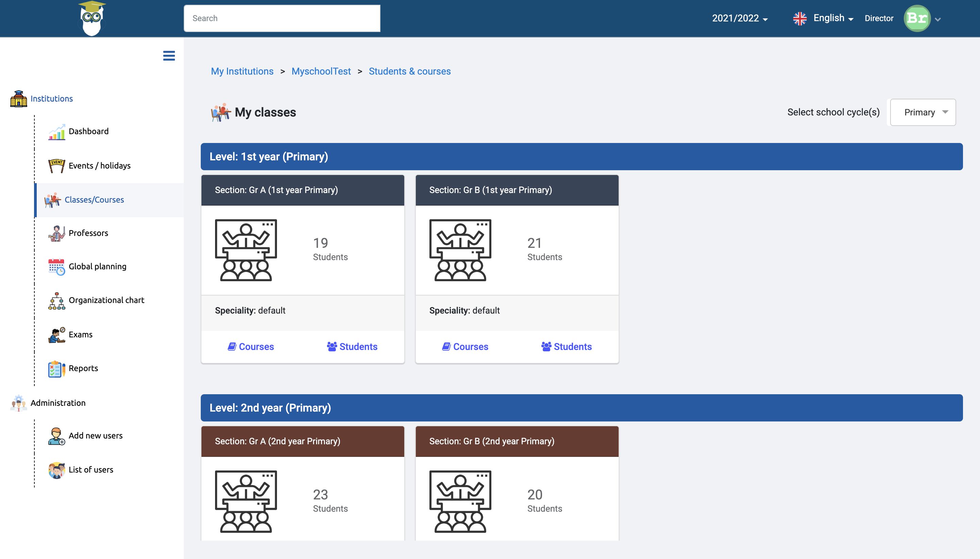Click the Dashboard chart icon
The height and width of the screenshot is (559, 980).
click(x=56, y=132)
